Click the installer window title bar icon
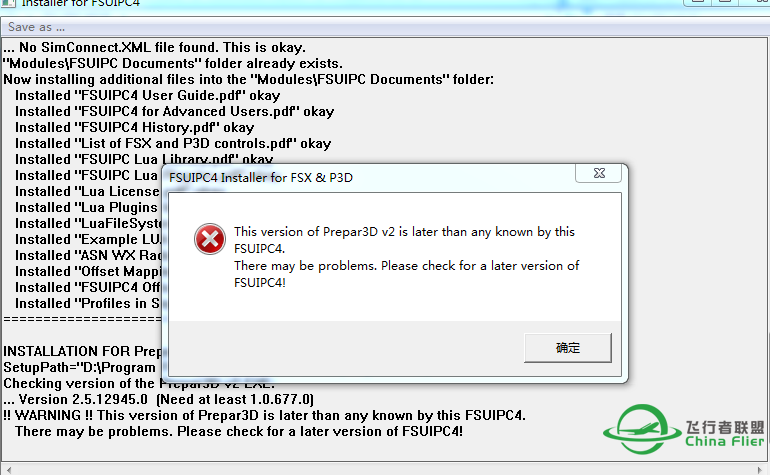This screenshot has width=770, height=475. [8, 2]
